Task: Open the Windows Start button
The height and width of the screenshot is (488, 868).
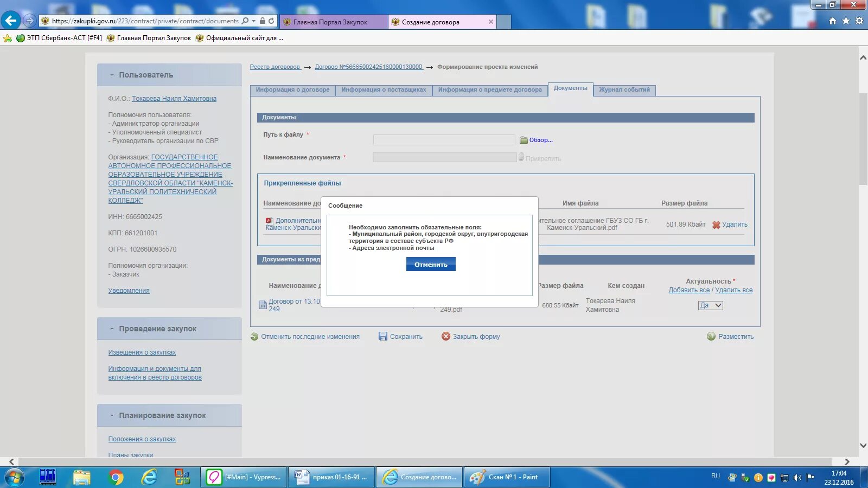Action: pyautogui.click(x=14, y=477)
